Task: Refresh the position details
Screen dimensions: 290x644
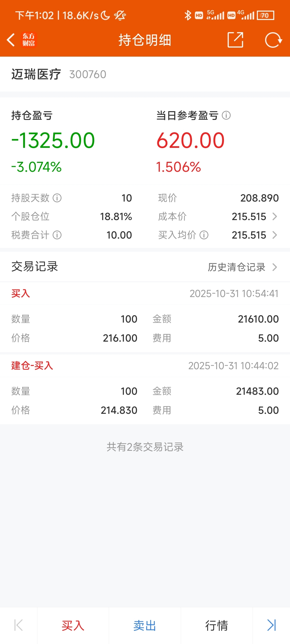Action: pos(273,40)
